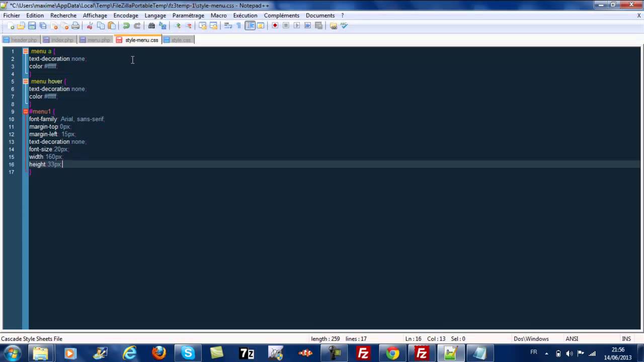Toggle INS insert mode in status bar
Viewport: 644px width, 362px height.
[x=626, y=339]
